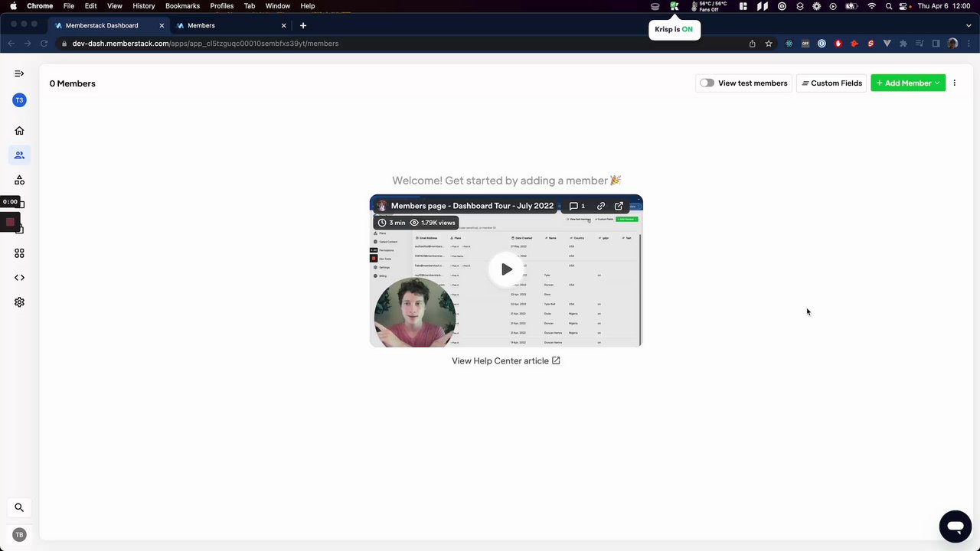The width and height of the screenshot is (980, 551).
Task: Open Chrome menu in menu bar
Action: (40, 5)
